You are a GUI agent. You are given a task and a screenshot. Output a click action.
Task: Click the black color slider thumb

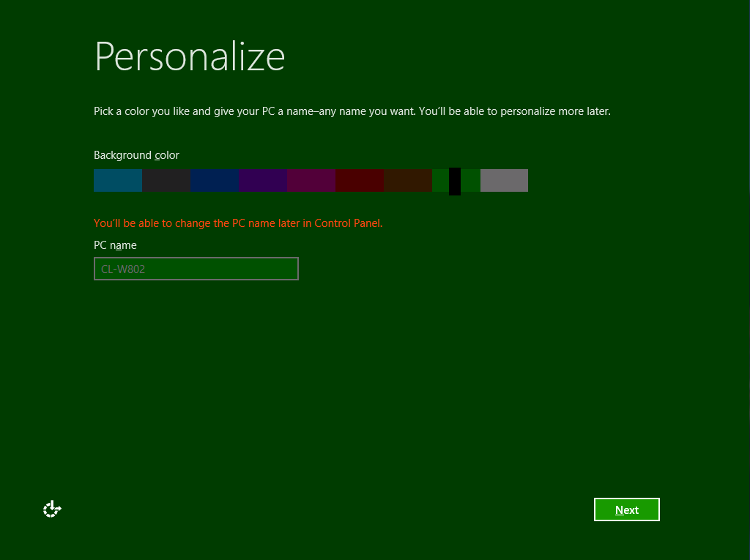(455, 181)
